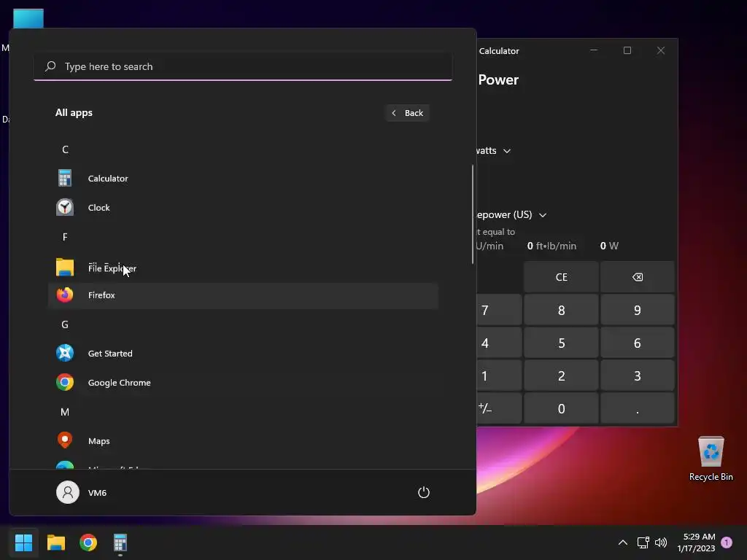Image resolution: width=747 pixels, height=560 pixels.
Task: Expand the watts unit dropdown in Calculator
Action: 494,151
